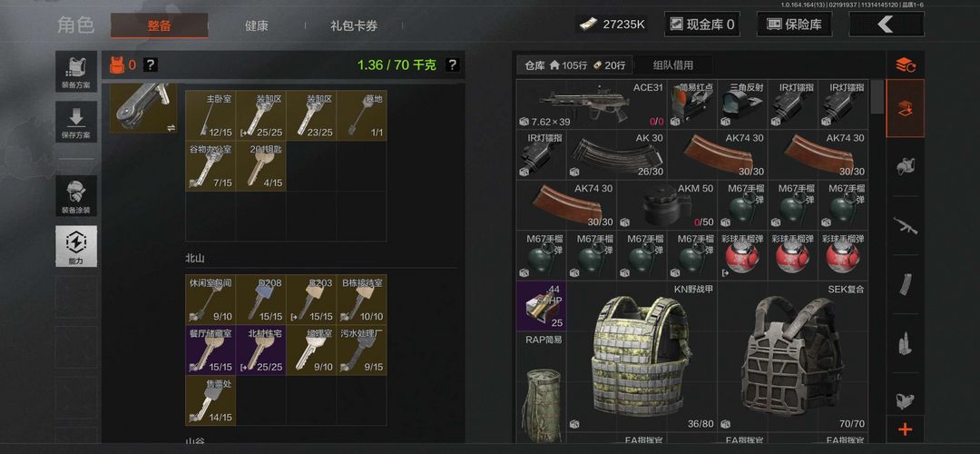Filter storage by rifle weapon icon
The height and width of the screenshot is (454, 980).
click(x=905, y=226)
